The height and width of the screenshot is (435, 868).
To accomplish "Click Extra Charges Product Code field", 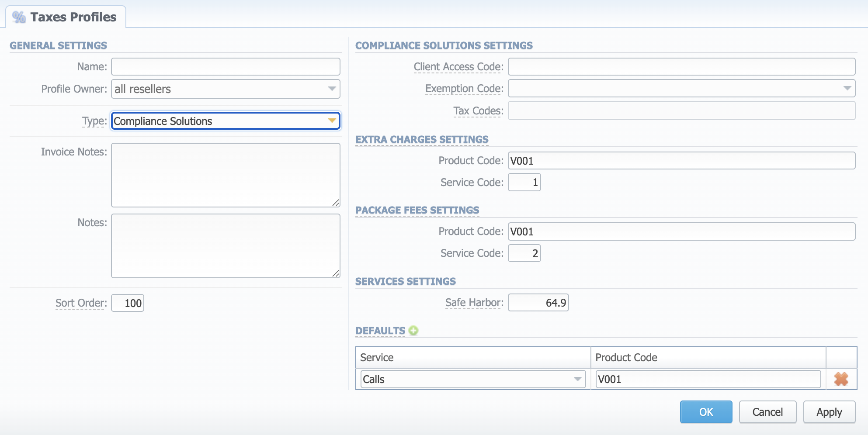I will (x=681, y=161).
